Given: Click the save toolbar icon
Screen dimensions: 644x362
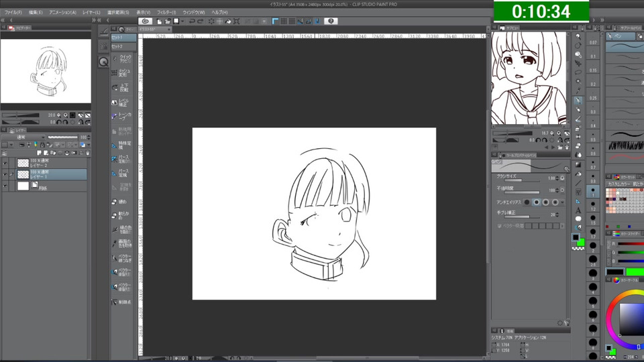Looking at the screenshot, I should (176, 21).
